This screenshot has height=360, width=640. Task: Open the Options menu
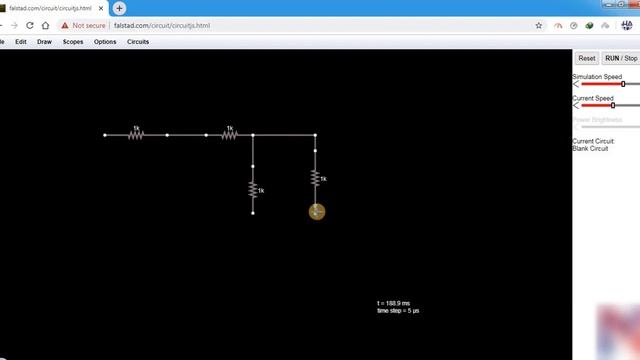(x=105, y=42)
